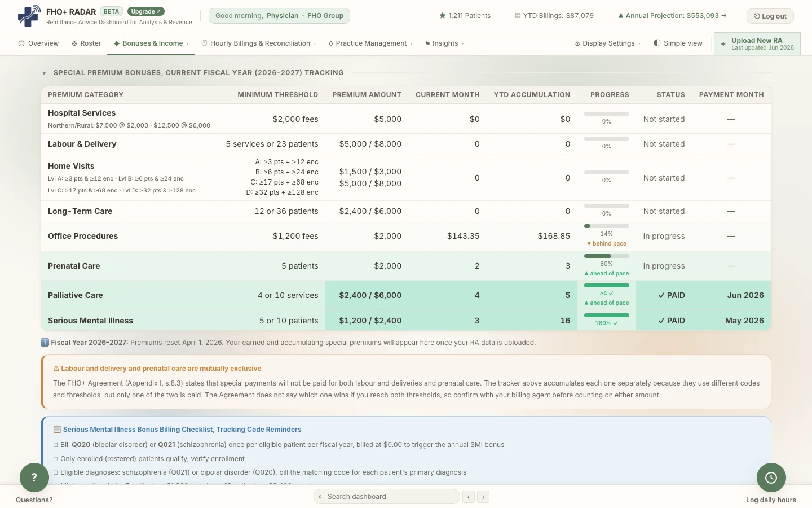Click the $168.85 YTD accumulation value
Image resolution: width=812 pixels, height=508 pixels.
[x=554, y=236]
